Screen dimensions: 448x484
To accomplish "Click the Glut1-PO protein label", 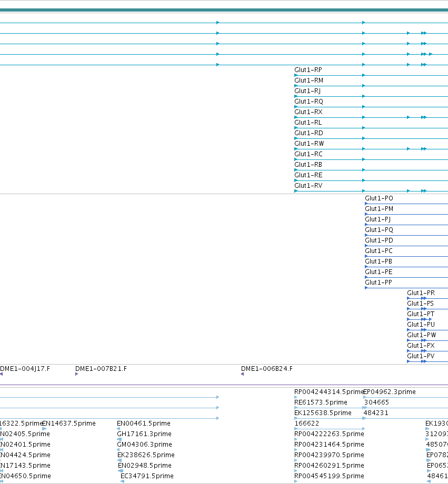I will point(379,198).
